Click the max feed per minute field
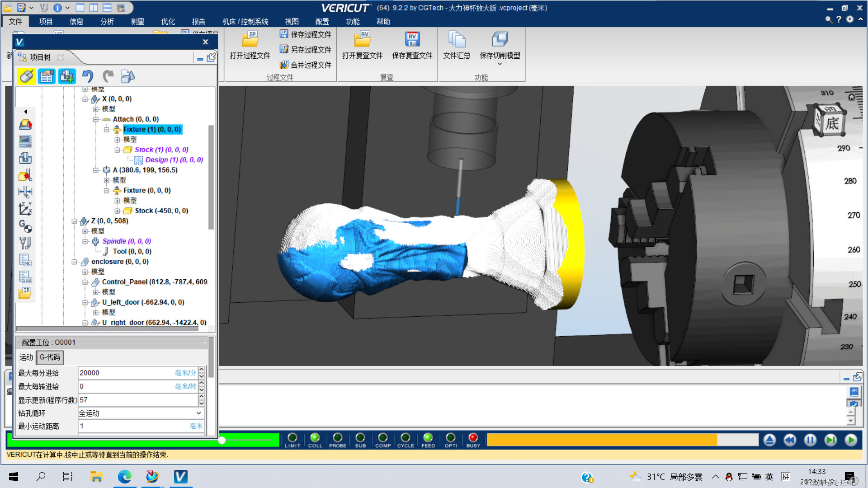 click(138, 373)
